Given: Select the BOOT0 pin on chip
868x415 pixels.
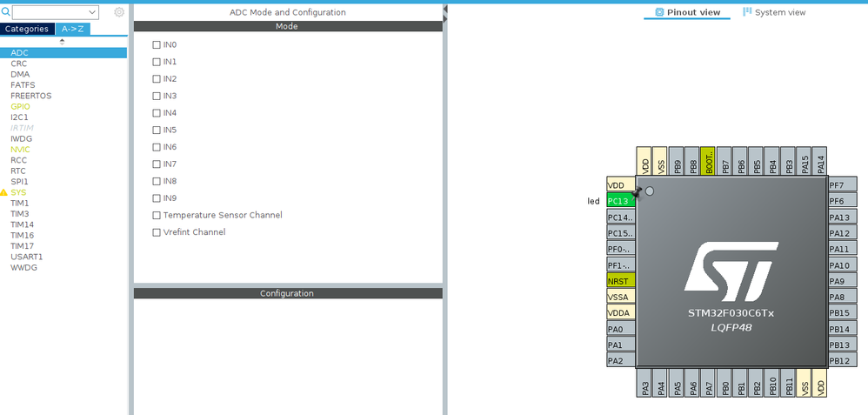Looking at the screenshot, I should 708,161.
